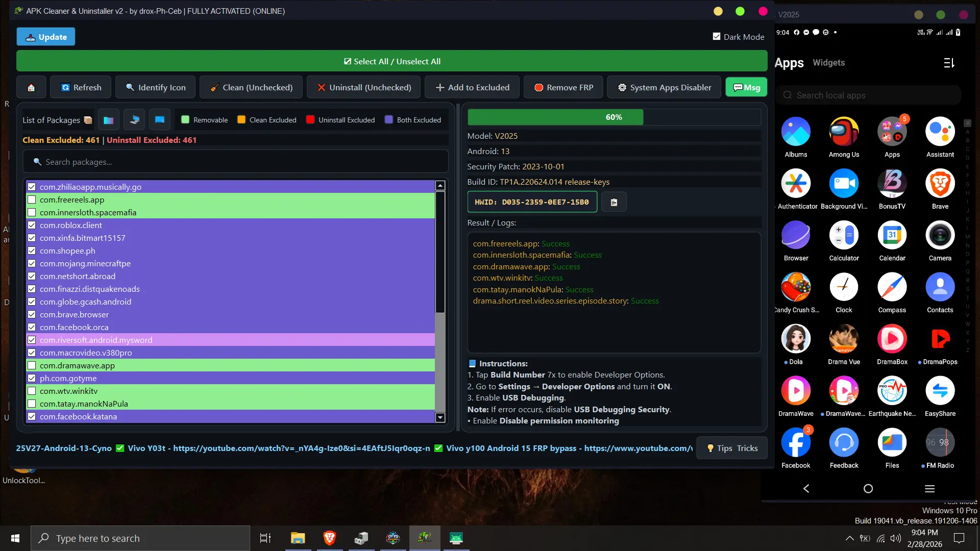Uncheck com.roblox.client package
The width and height of the screenshot is (980, 551).
32,225
